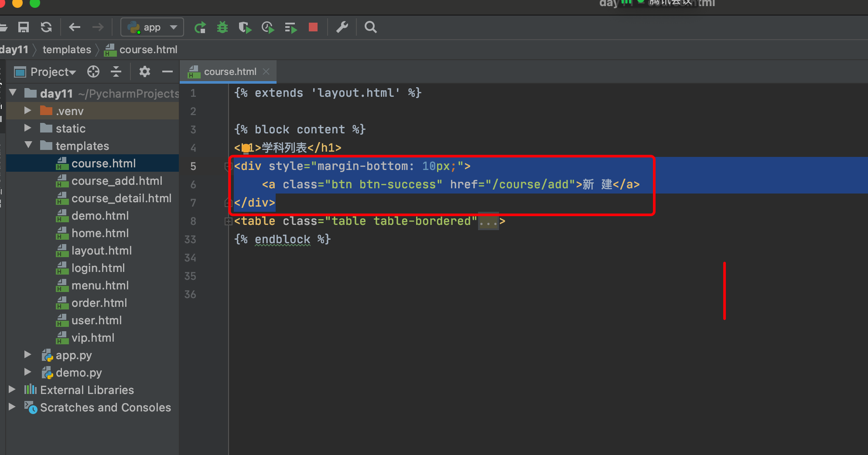Expand the .venv folder
The image size is (868, 455).
click(28, 110)
